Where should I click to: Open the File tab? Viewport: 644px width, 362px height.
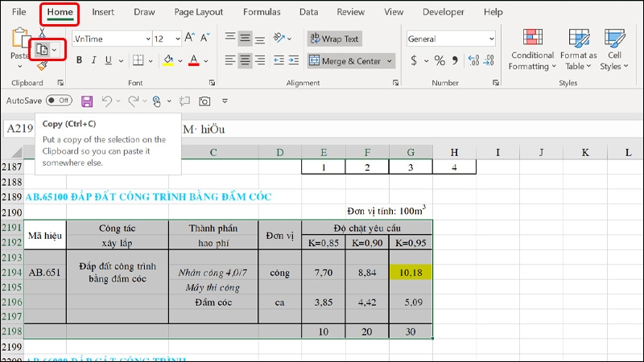[19, 12]
